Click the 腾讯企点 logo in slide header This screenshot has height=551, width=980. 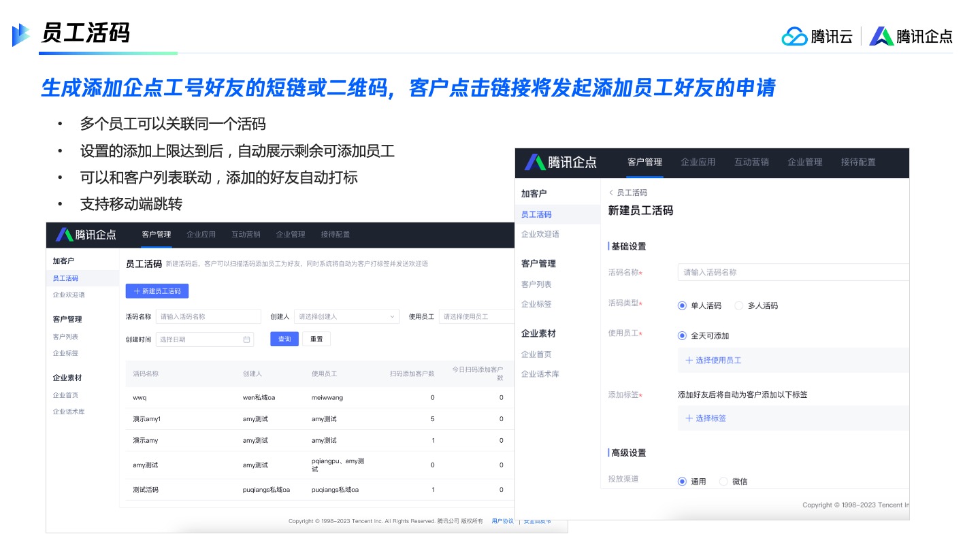[911, 36]
